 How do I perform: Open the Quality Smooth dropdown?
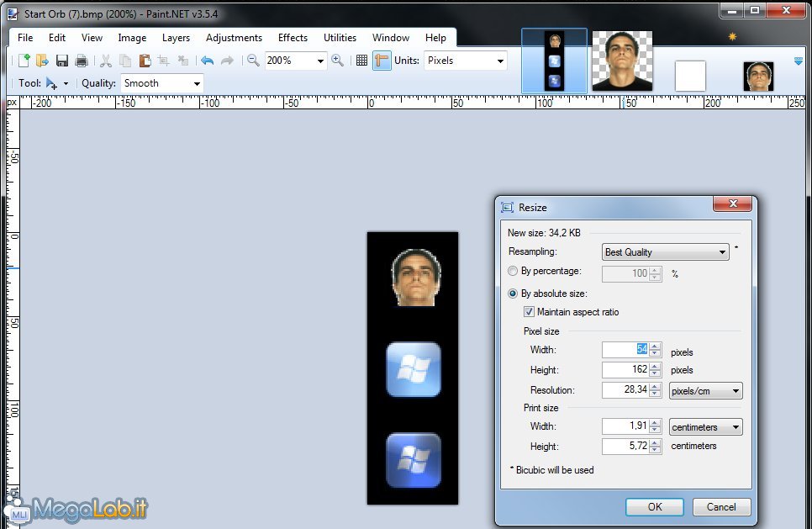[x=162, y=83]
